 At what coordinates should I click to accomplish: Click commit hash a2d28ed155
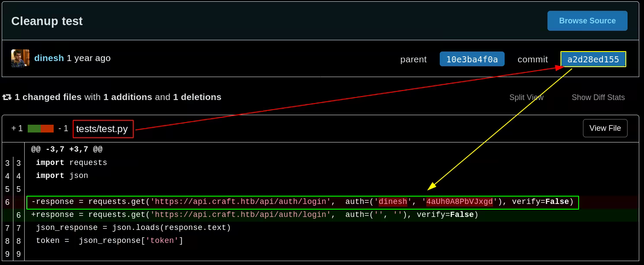click(593, 59)
